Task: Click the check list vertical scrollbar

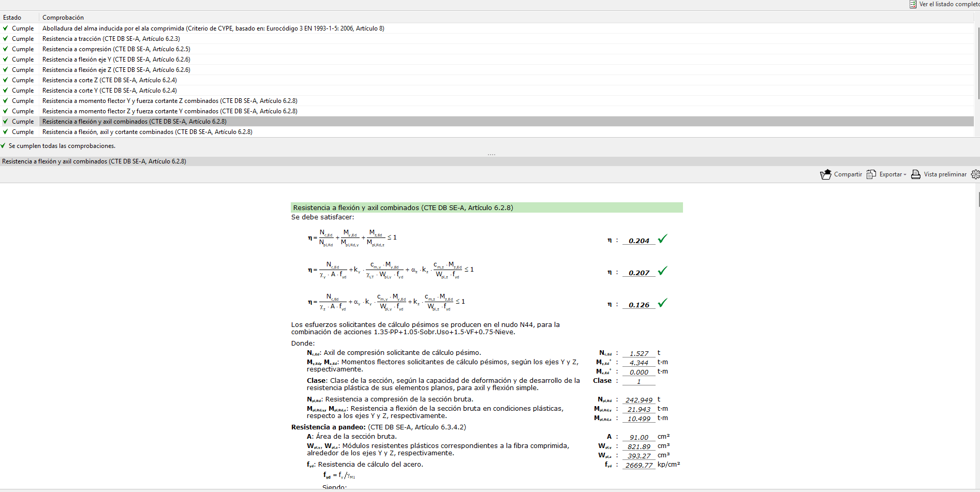Action: pos(977,62)
